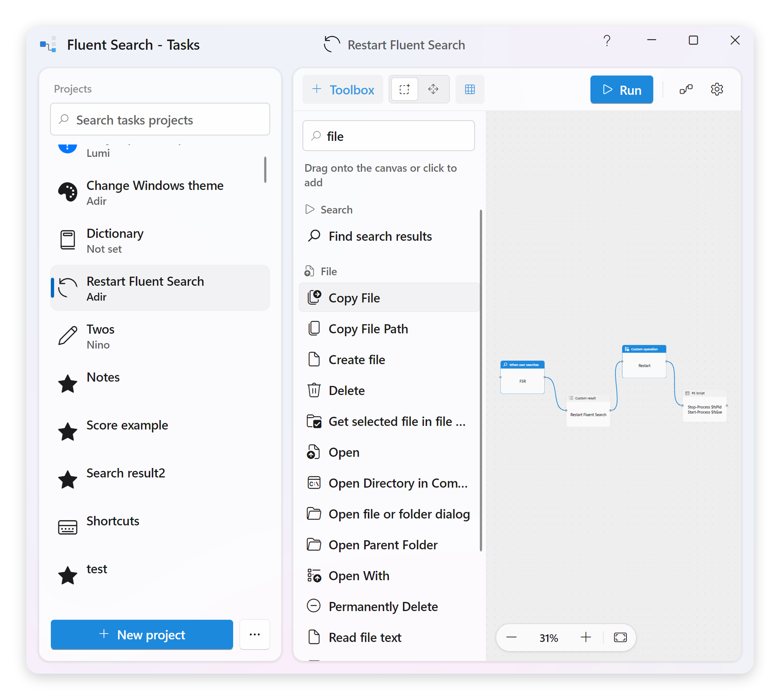
Task: Click the Toolbox button
Action: pos(343,90)
